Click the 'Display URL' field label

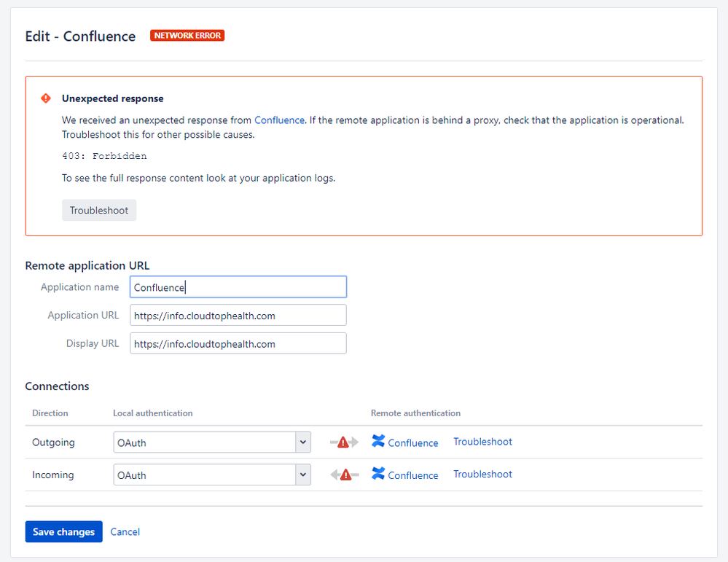(x=93, y=343)
